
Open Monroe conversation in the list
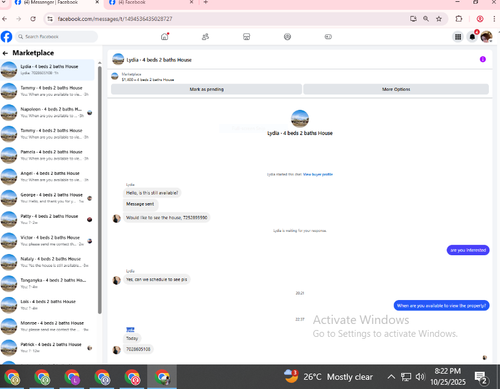pos(47,326)
